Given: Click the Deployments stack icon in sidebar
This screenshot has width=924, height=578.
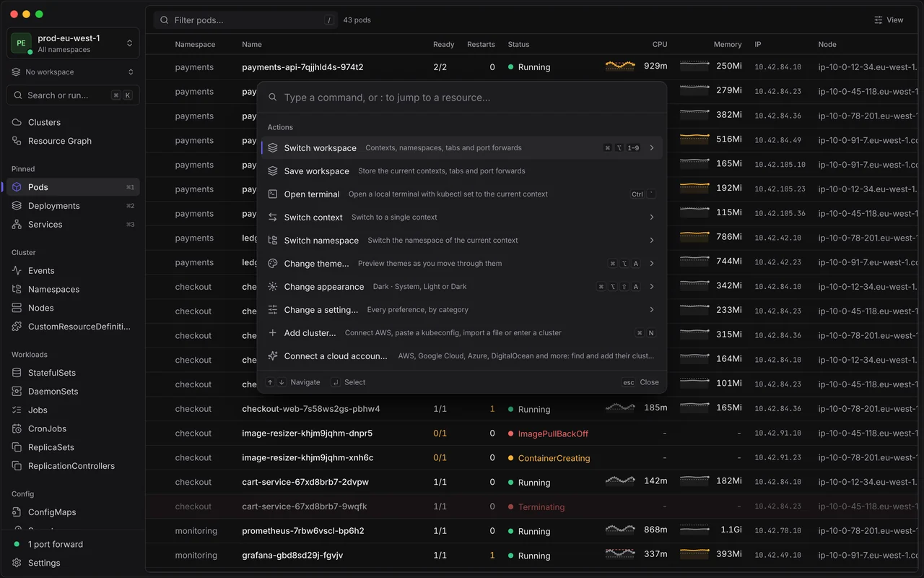Looking at the screenshot, I should pyautogui.click(x=17, y=206).
